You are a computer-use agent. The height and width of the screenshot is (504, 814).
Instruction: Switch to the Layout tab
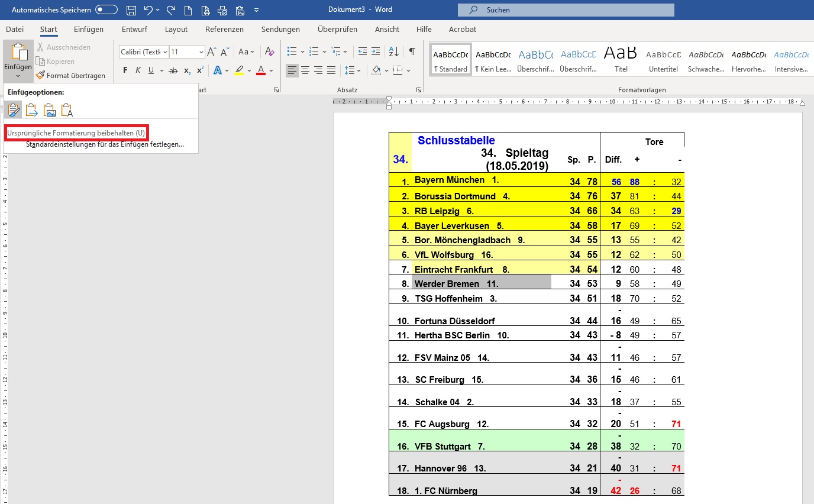click(x=176, y=29)
